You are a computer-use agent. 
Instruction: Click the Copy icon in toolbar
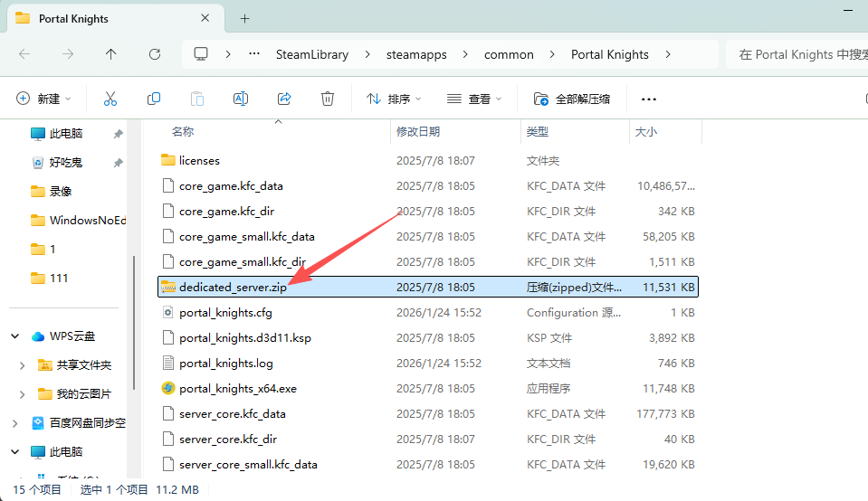(x=154, y=99)
